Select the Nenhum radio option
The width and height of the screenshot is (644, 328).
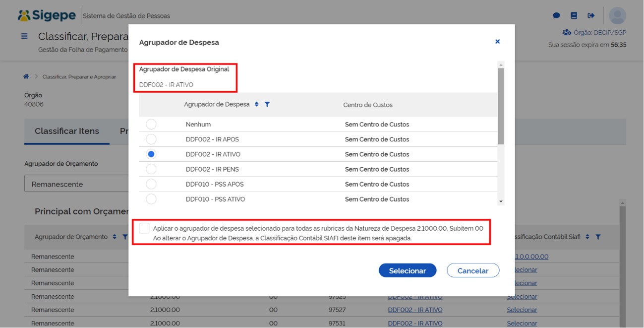(x=151, y=125)
